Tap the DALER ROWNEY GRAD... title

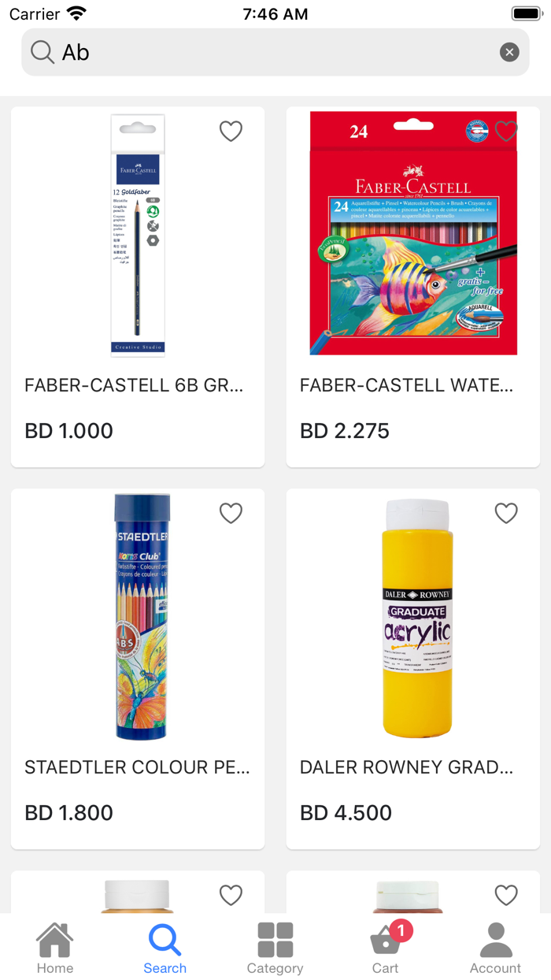tap(406, 767)
